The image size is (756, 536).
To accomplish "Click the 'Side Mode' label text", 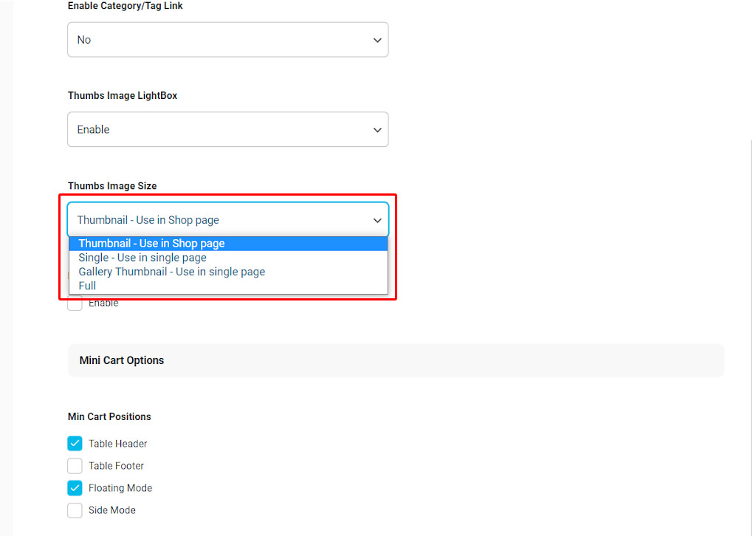I will coord(112,510).
